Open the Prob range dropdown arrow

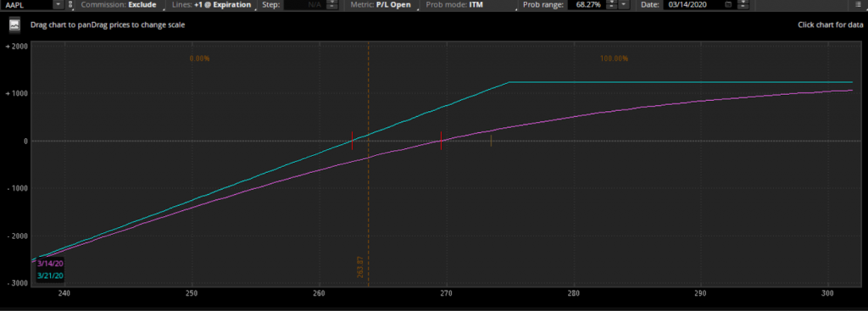[624, 4]
